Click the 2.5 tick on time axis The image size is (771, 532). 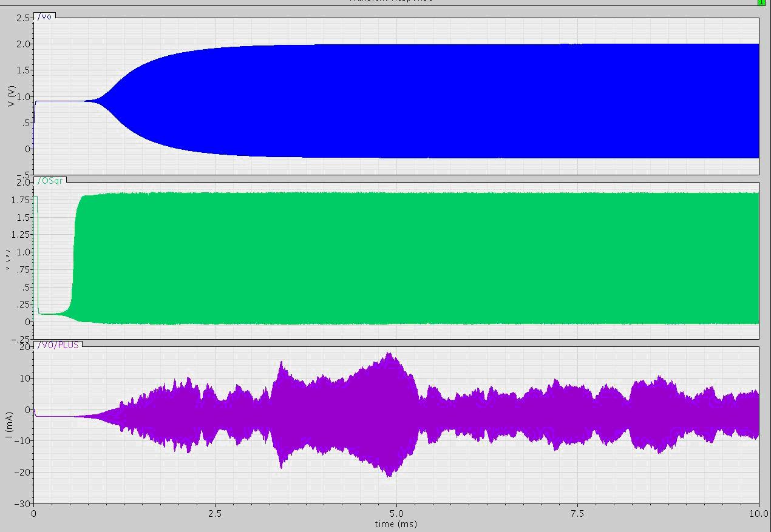pos(215,513)
